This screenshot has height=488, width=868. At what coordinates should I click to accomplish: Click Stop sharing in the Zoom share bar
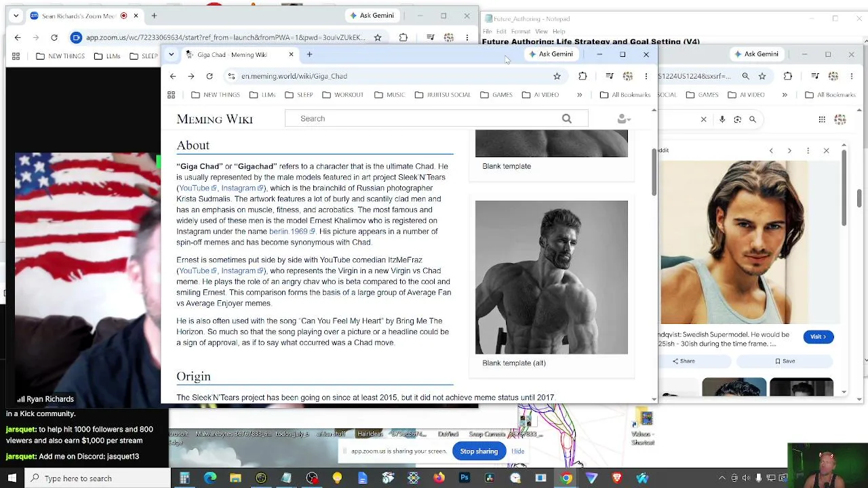tap(479, 451)
